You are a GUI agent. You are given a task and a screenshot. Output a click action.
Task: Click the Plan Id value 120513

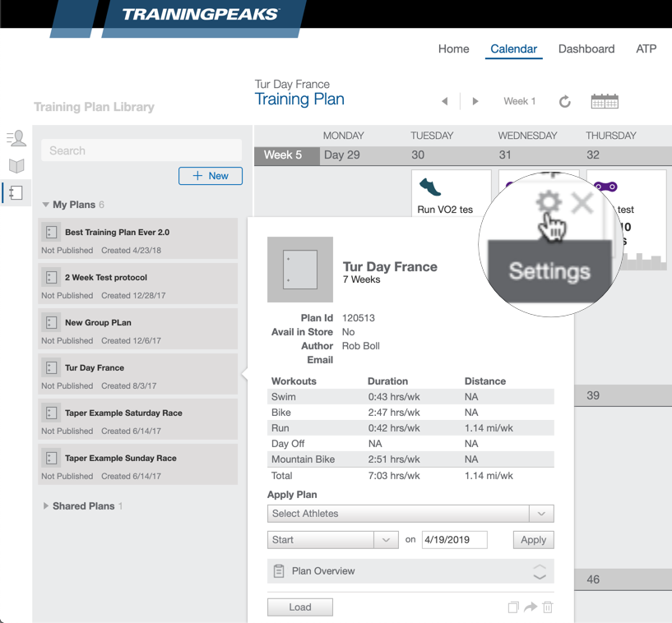(x=359, y=318)
